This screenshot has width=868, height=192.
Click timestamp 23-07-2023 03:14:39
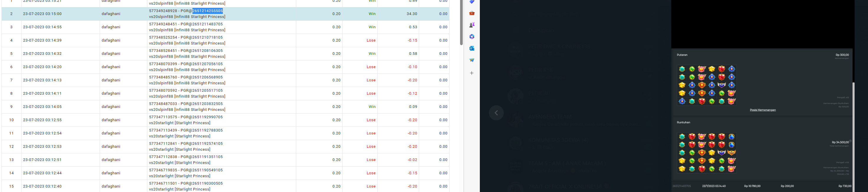point(42,40)
